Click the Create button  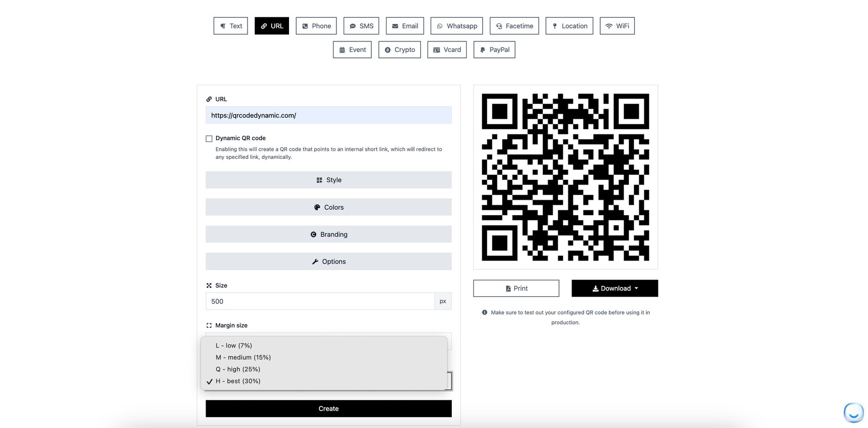pyautogui.click(x=329, y=408)
